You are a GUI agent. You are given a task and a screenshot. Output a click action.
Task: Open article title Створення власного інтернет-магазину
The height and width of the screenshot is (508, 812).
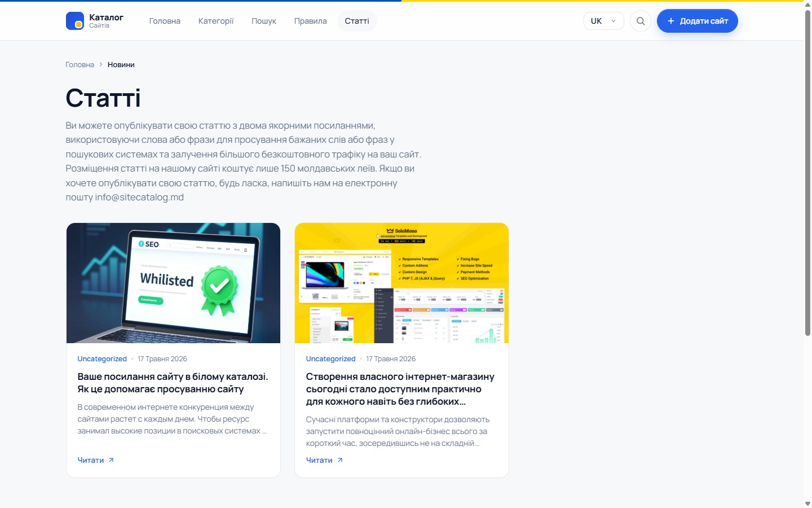pyautogui.click(x=400, y=389)
